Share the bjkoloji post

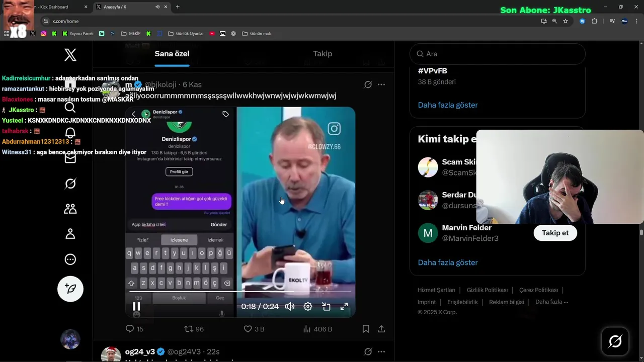(x=381, y=329)
